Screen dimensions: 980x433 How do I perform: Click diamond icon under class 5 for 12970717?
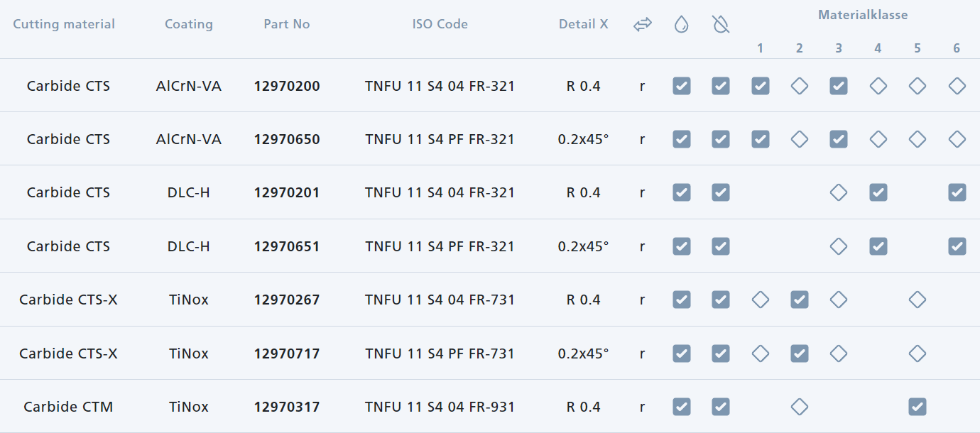918,353
